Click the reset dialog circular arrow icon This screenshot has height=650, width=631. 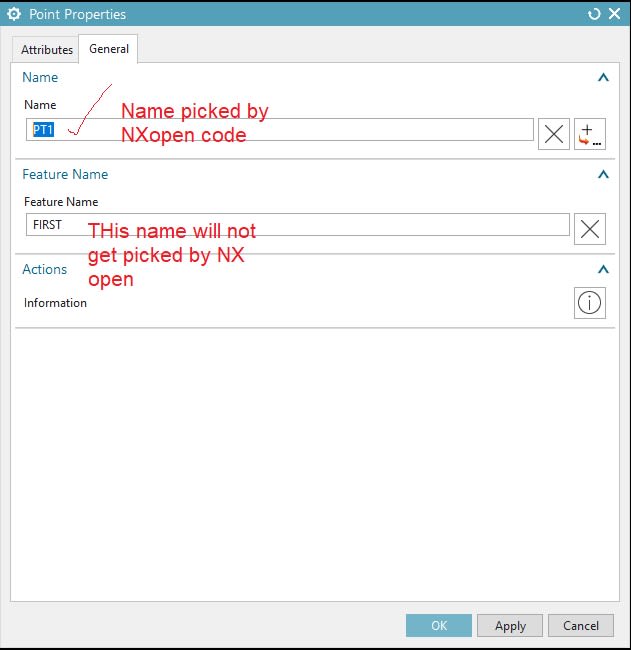pyautogui.click(x=594, y=14)
